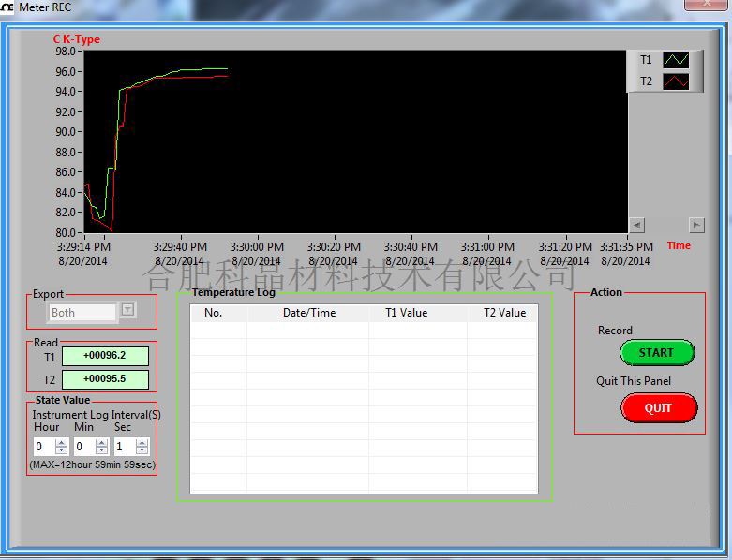Click the Meter REC title bar icon

click(7, 7)
